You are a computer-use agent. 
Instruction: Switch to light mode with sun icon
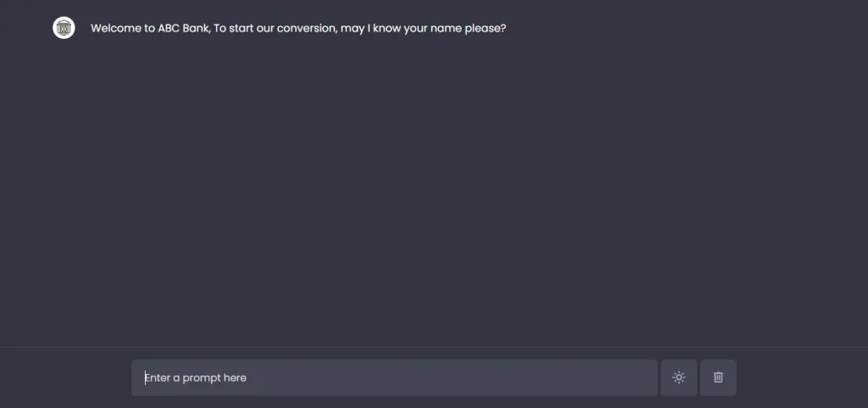[x=678, y=377]
